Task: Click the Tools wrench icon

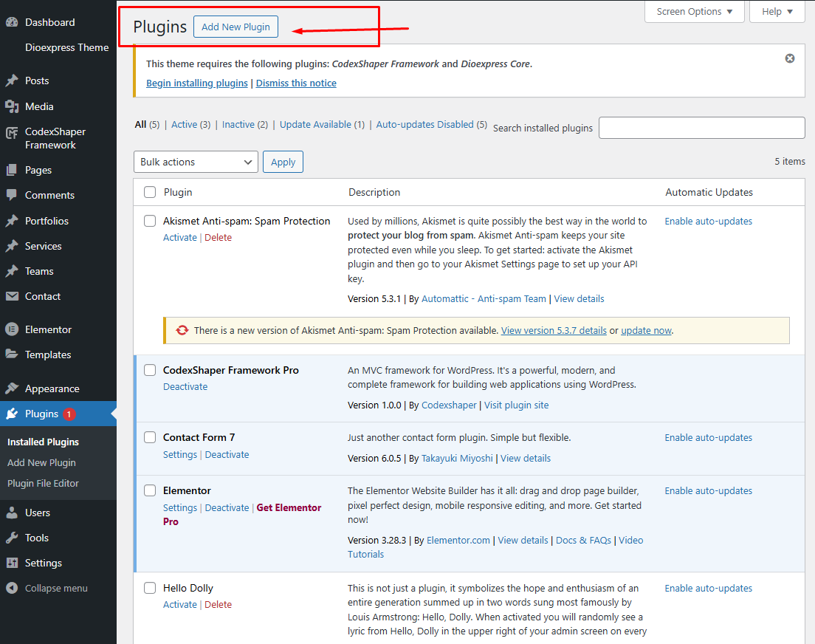Action: pyautogui.click(x=12, y=538)
